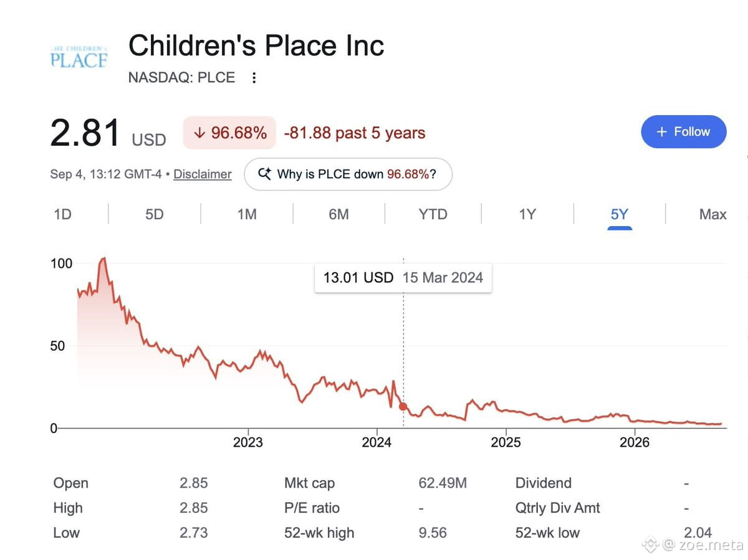Show the YTD chart range
Viewport: 748px width, 560px height.
pos(433,214)
